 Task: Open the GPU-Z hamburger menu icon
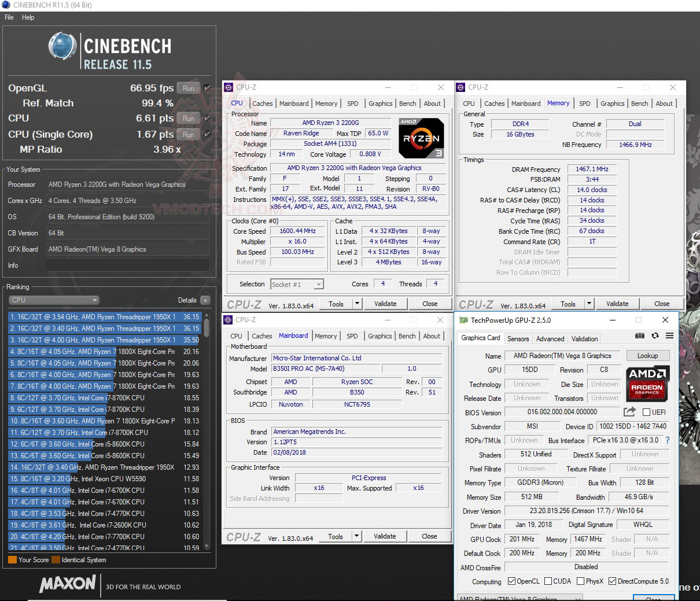pos(669,335)
